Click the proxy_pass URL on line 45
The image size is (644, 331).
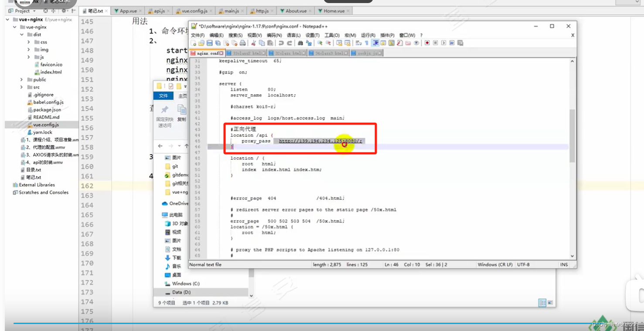click(x=320, y=141)
